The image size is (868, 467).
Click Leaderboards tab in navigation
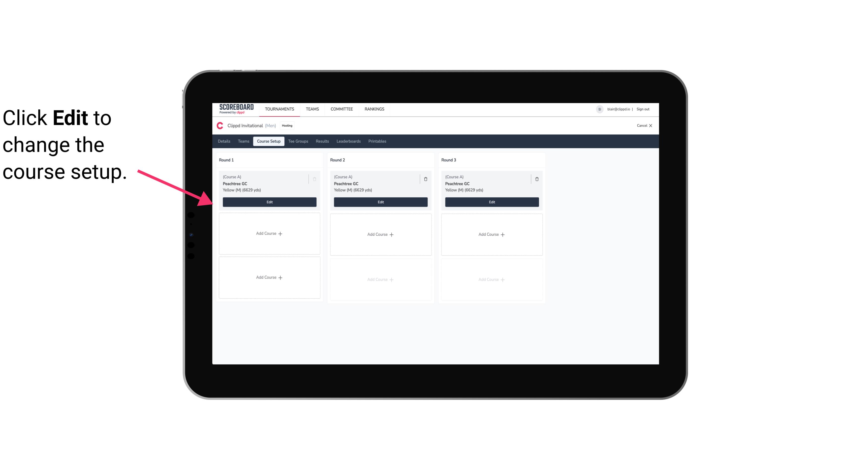pos(348,141)
